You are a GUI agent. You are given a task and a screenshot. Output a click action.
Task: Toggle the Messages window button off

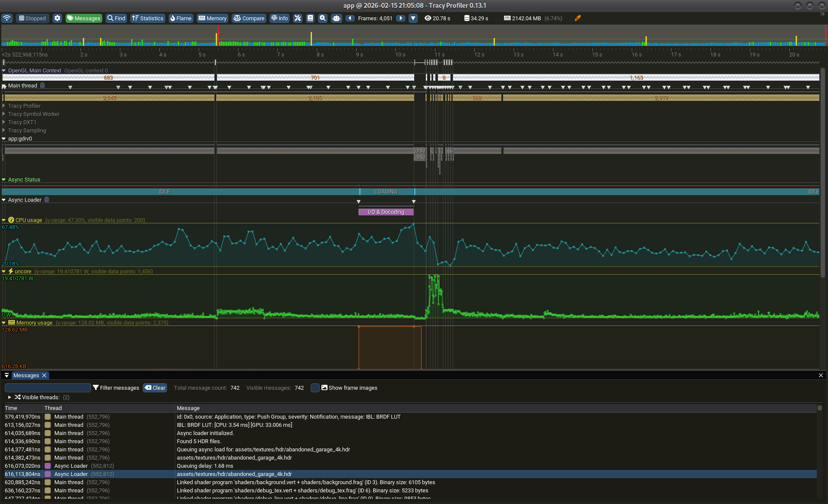(x=84, y=18)
